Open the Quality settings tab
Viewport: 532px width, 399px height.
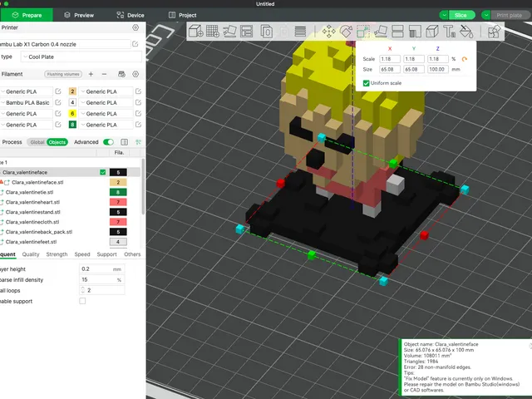point(31,254)
